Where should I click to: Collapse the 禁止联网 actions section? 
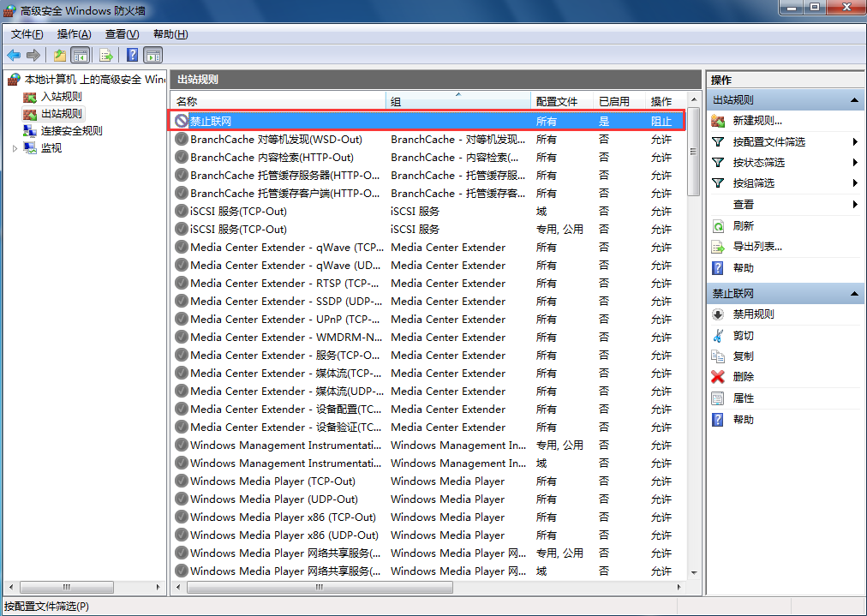tap(854, 294)
